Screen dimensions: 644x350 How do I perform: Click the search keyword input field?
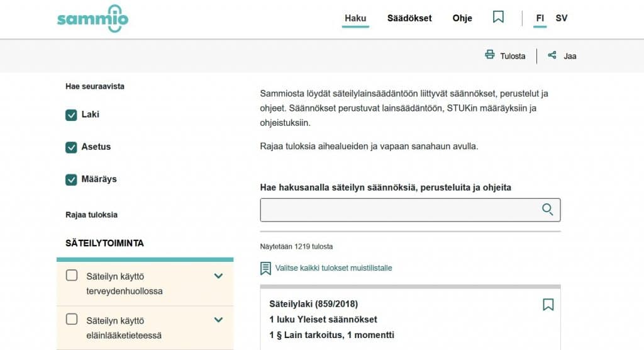399,210
